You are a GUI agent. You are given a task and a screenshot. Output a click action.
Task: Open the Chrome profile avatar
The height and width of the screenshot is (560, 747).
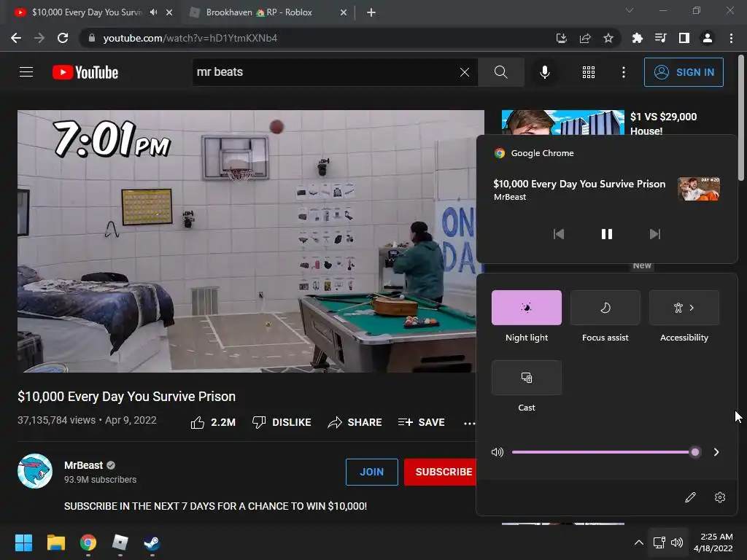click(708, 38)
